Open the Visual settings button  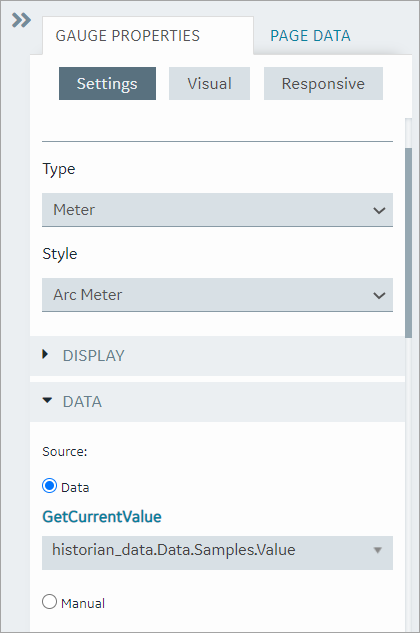(x=209, y=84)
